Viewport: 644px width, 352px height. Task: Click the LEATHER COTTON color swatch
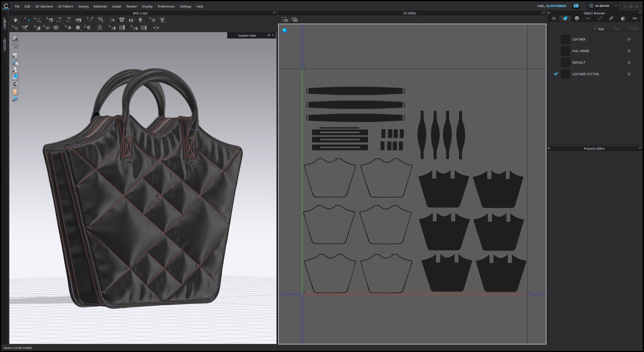[x=565, y=74]
